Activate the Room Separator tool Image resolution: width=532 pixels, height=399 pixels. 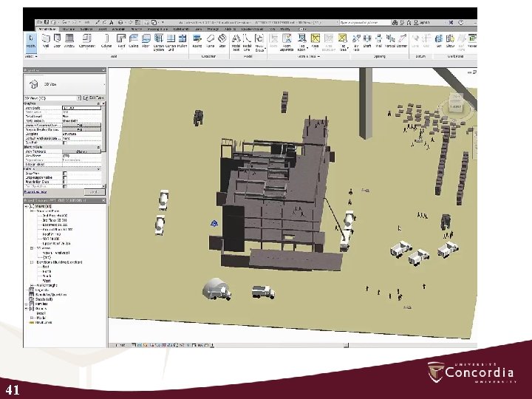click(x=287, y=42)
